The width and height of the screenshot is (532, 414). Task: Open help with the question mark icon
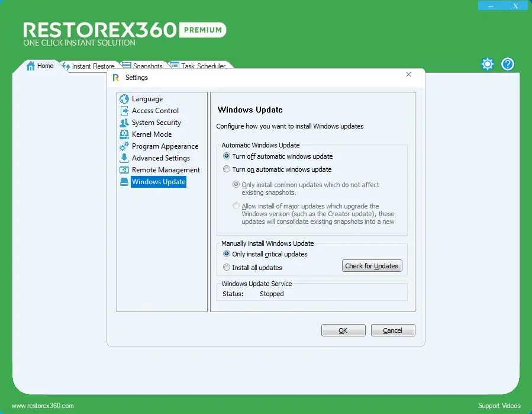point(508,64)
